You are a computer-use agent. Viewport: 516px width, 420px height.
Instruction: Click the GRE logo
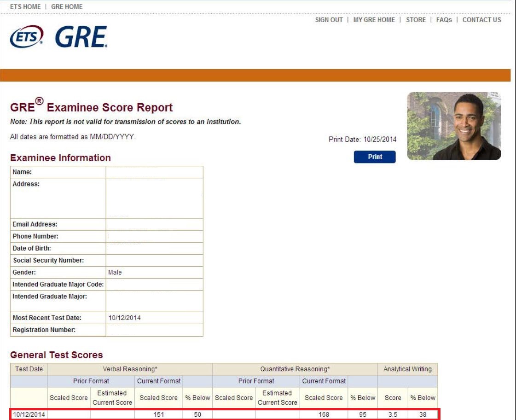[x=81, y=37]
